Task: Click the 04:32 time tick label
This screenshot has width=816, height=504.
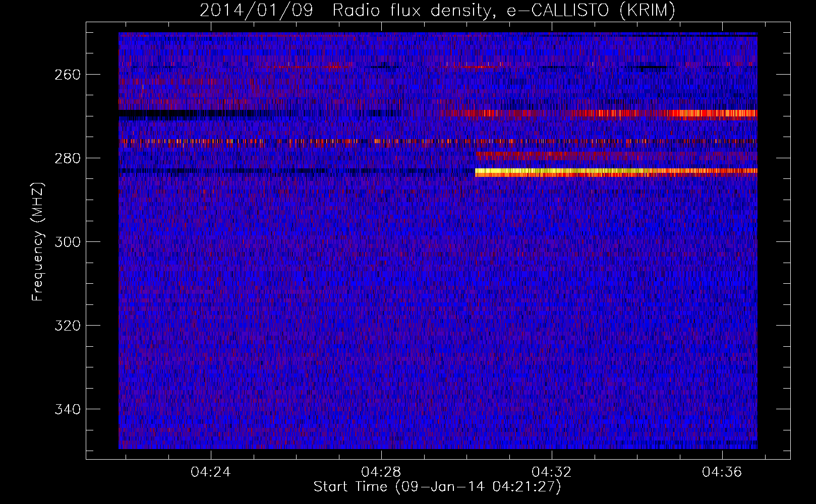Action: [552, 472]
